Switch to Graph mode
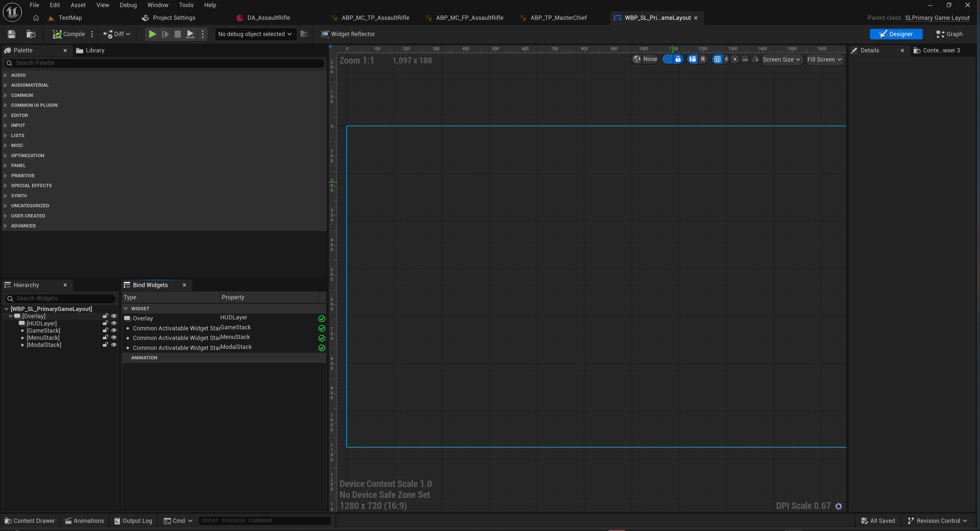 [949, 34]
